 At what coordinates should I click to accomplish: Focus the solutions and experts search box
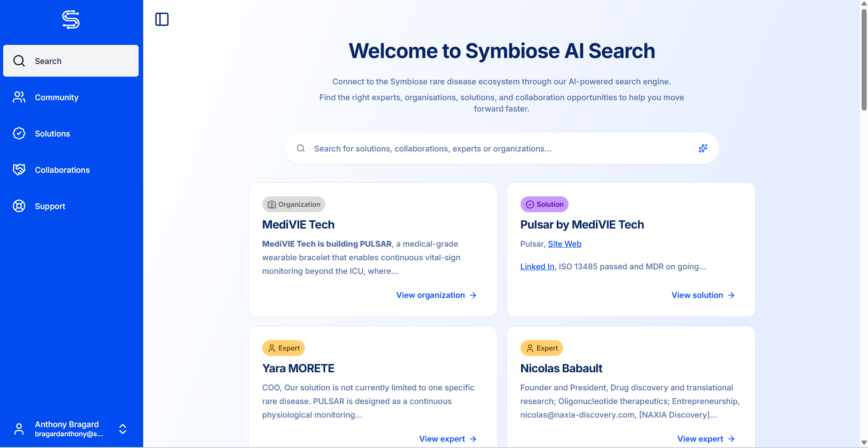498,149
